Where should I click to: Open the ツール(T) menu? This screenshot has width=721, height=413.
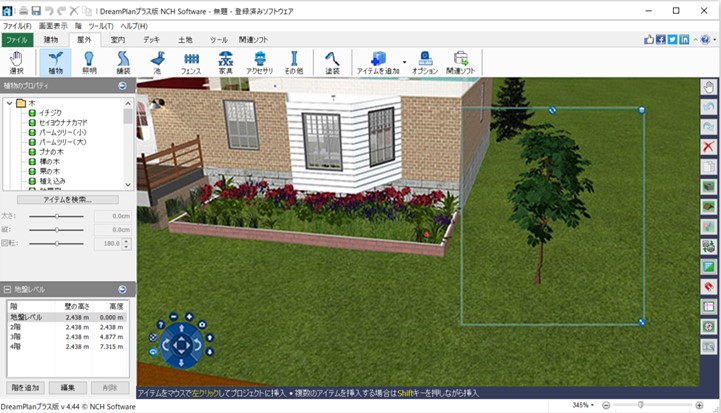click(x=101, y=26)
